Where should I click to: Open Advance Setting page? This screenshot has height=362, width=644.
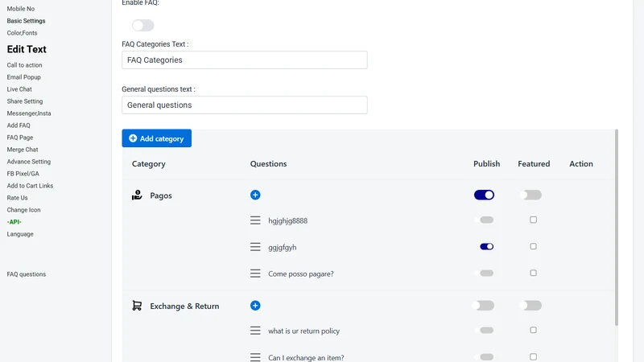pyautogui.click(x=29, y=162)
